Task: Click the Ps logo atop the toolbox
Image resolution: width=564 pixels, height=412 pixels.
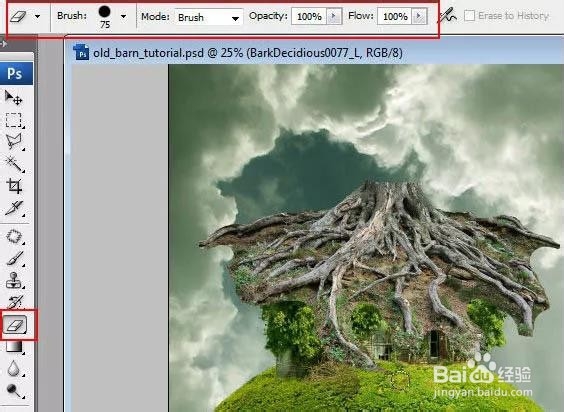Action: coord(15,74)
